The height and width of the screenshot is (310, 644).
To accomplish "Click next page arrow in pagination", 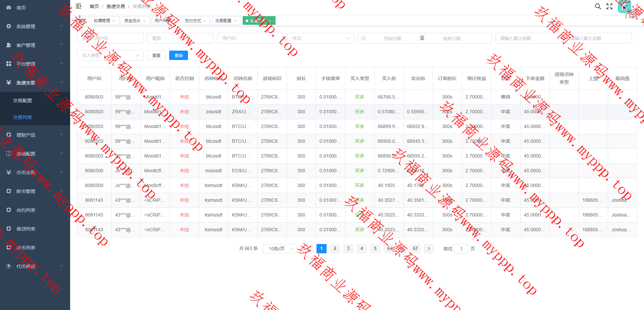I will click(429, 249).
